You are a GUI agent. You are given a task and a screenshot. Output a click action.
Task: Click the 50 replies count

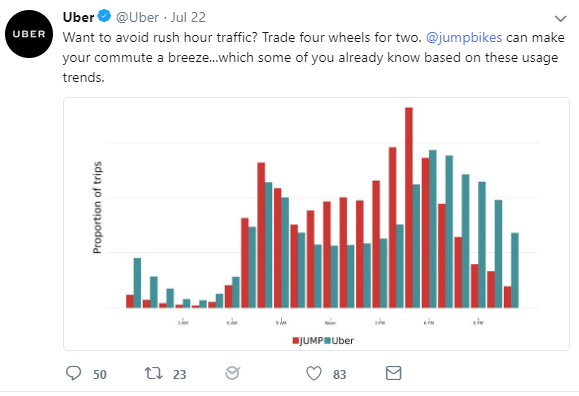(100, 375)
